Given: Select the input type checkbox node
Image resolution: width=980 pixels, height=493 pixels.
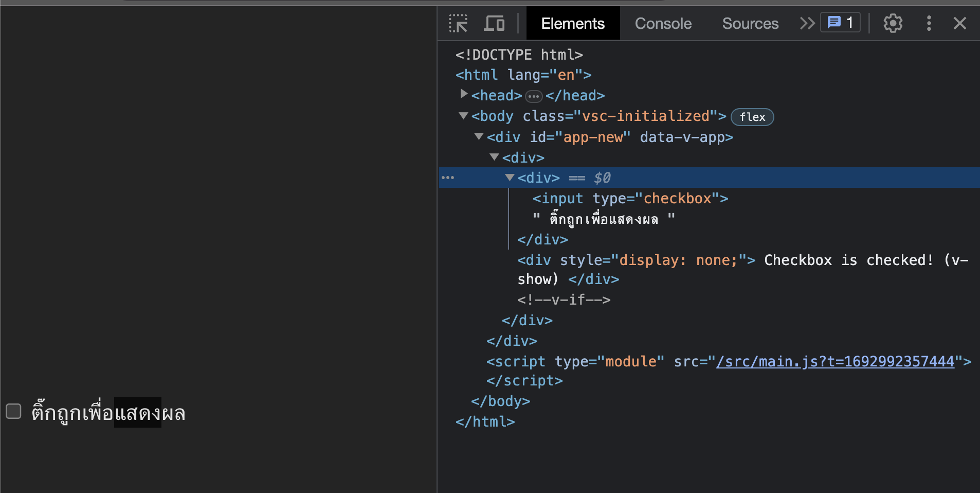Looking at the screenshot, I should (x=630, y=198).
